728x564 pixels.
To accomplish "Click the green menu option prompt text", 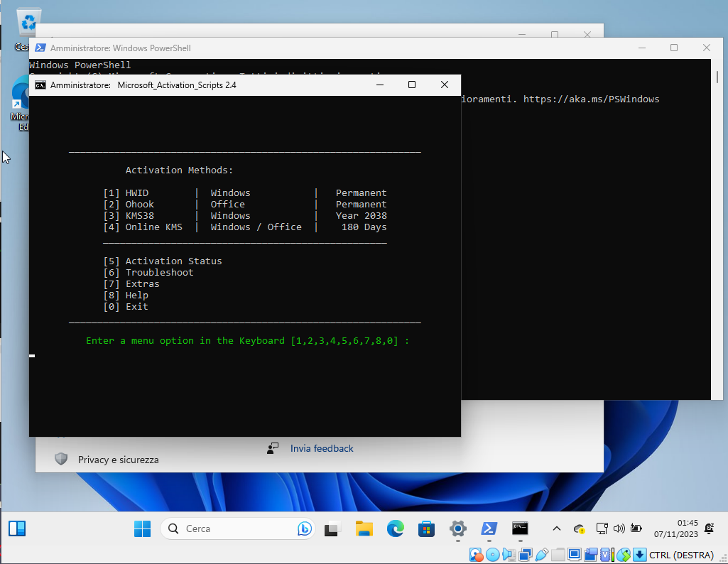I will pyautogui.click(x=247, y=341).
